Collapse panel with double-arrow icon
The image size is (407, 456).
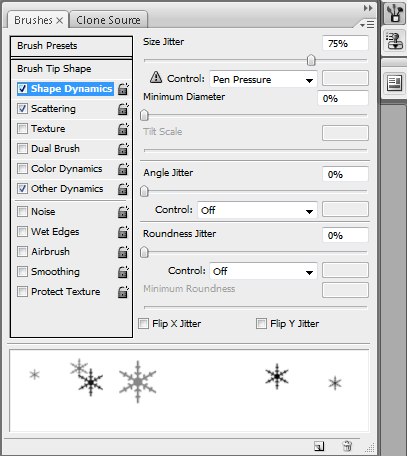(368, 8)
